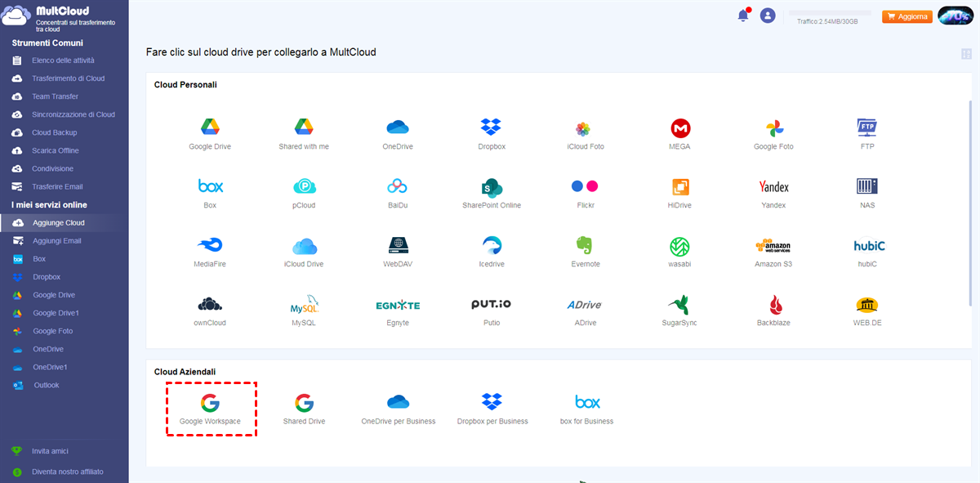980x483 pixels.
Task: Add the WEB.DE cloud
Action: (866, 305)
